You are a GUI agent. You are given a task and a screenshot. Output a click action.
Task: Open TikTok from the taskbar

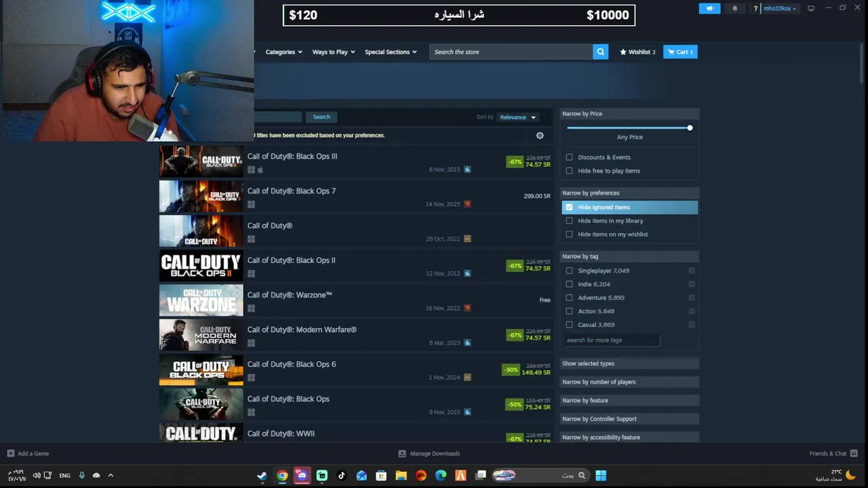pyautogui.click(x=342, y=475)
